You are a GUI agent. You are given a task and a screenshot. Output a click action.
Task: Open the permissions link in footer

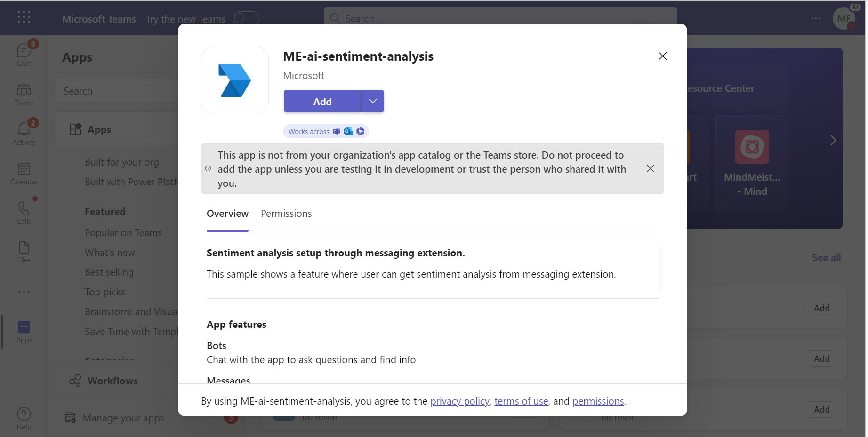point(598,401)
